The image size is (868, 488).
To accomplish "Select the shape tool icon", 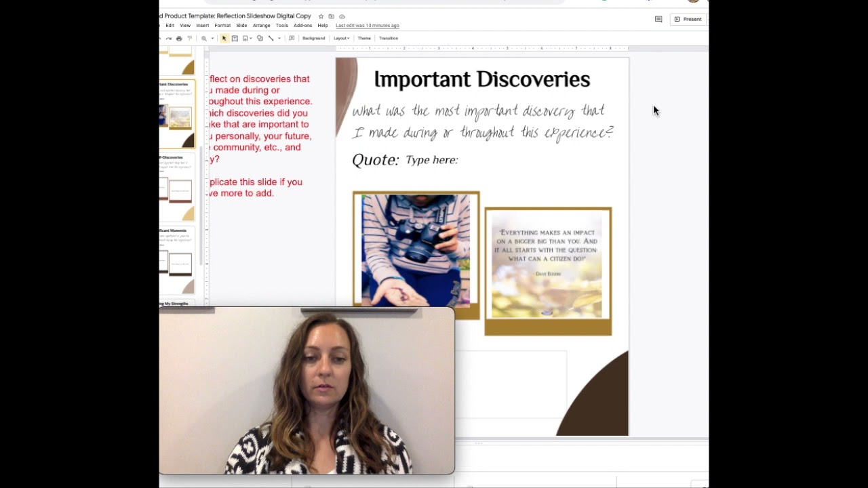I will coord(260,39).
